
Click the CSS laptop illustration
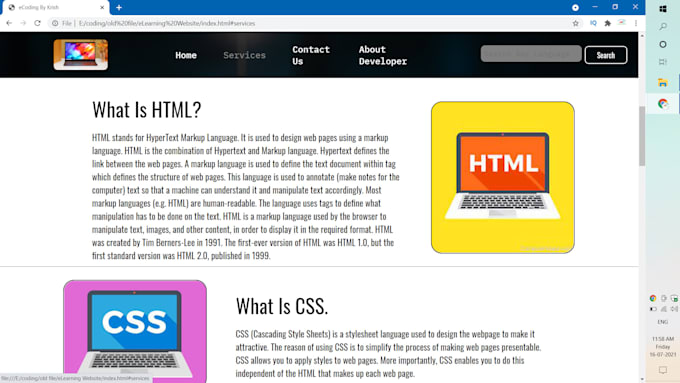[135, 331]
